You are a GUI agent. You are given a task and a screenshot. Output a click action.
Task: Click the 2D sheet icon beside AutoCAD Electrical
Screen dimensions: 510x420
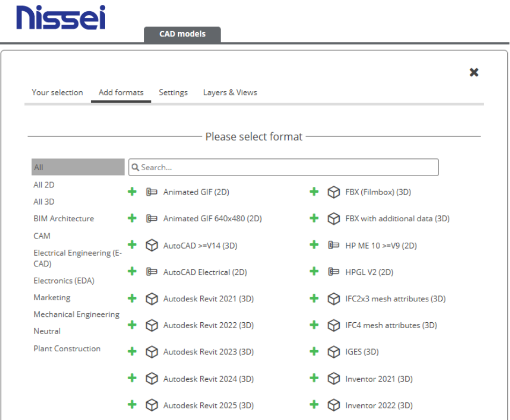[x=152, y=272]
